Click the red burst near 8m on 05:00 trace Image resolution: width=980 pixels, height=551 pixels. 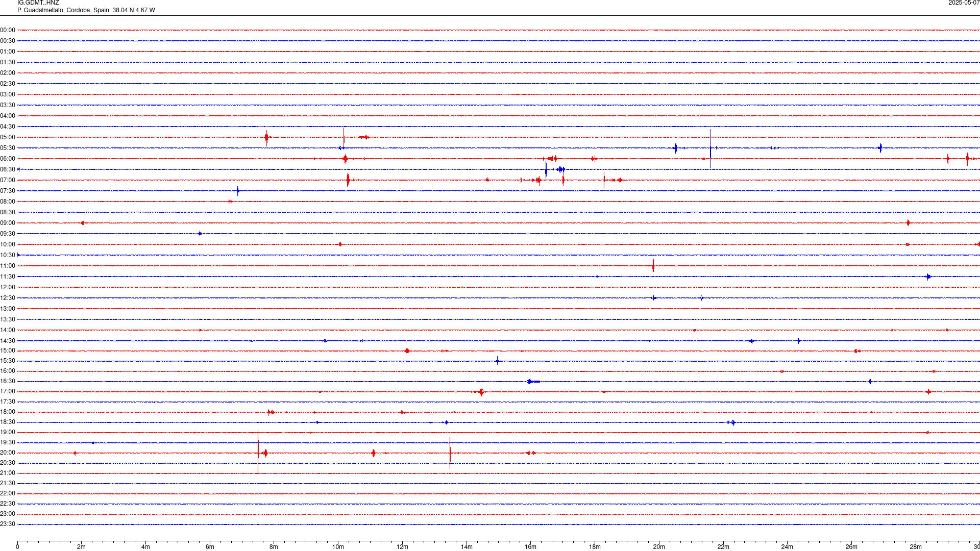pyautogui.click(x=266, y=137)
